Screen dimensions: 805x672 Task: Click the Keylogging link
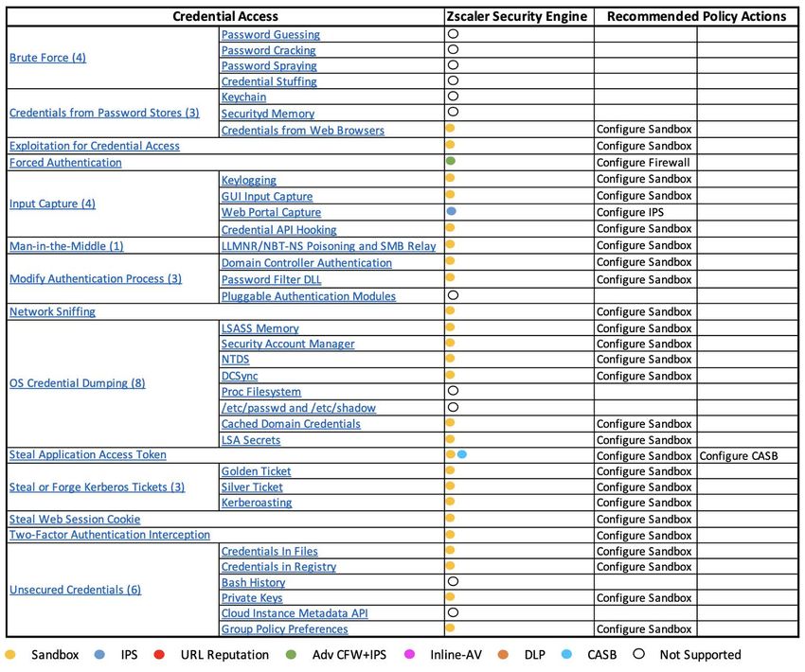(x=249, y=180)
